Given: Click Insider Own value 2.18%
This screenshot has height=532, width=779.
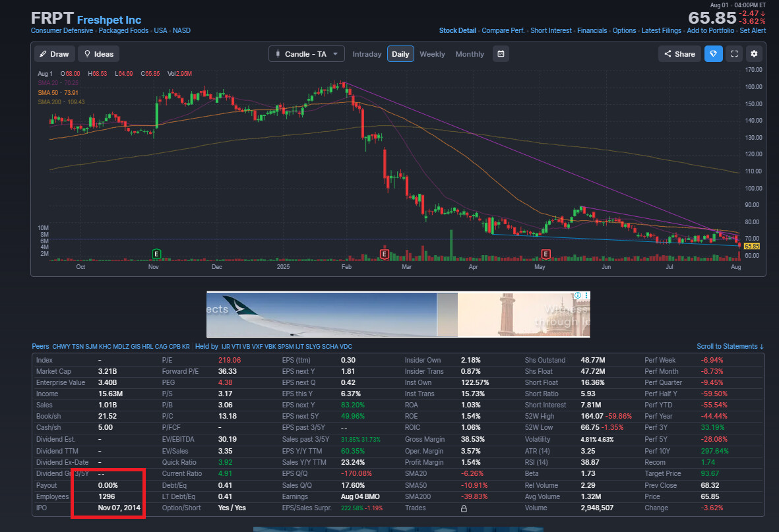Looking at the screenshot, I should 470,360.
